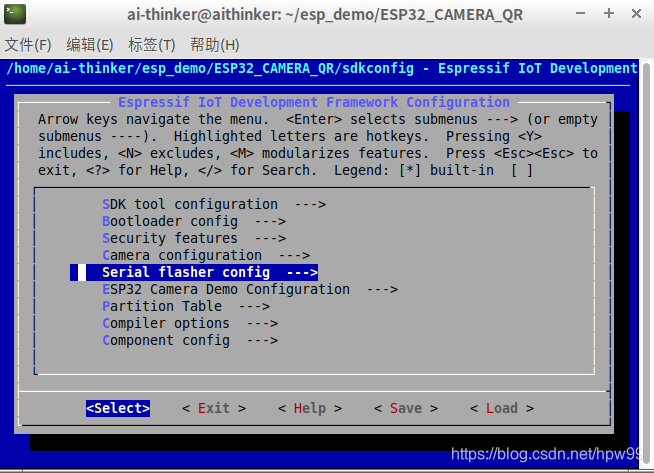This screenshot has width=654, height=473.
Task: Click the terminal vertical scrollbar
Action: coord(647,264)
